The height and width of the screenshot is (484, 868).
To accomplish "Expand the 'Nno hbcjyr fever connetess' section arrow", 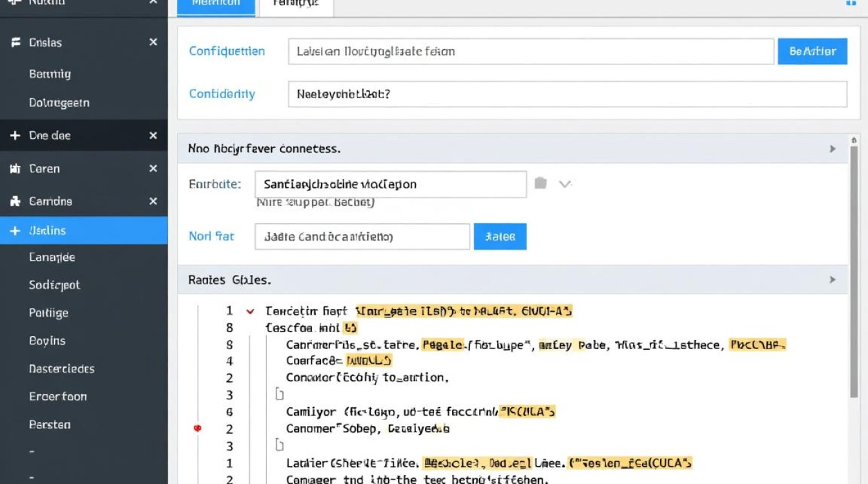I will (x=832, y=149).
